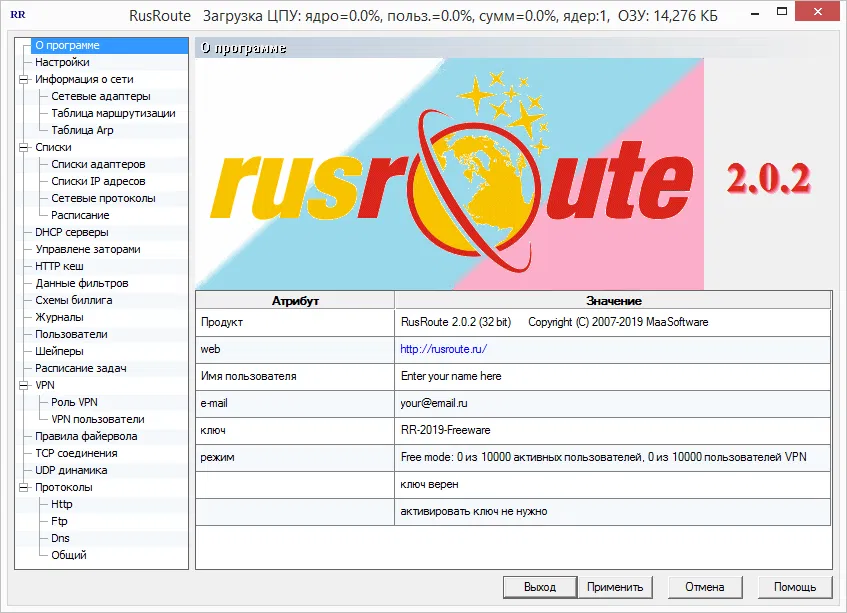Collapse the Списки tree node
The height and width of the screenshot is (613, 847).
(23, 147)
